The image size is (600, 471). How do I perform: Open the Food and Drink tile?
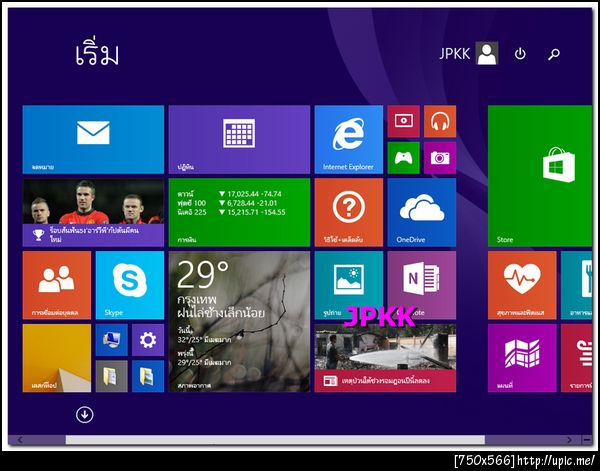(x=577, y=285)
